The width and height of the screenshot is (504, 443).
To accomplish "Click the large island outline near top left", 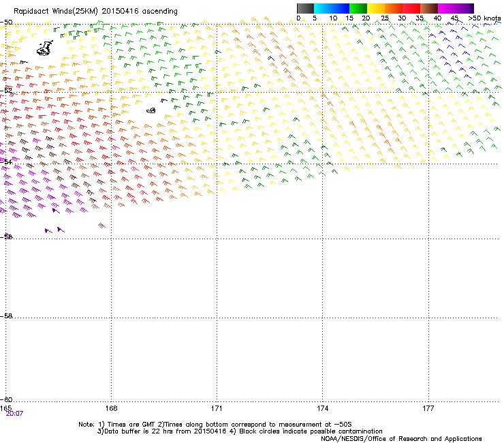I will click(x=45, y=48).
